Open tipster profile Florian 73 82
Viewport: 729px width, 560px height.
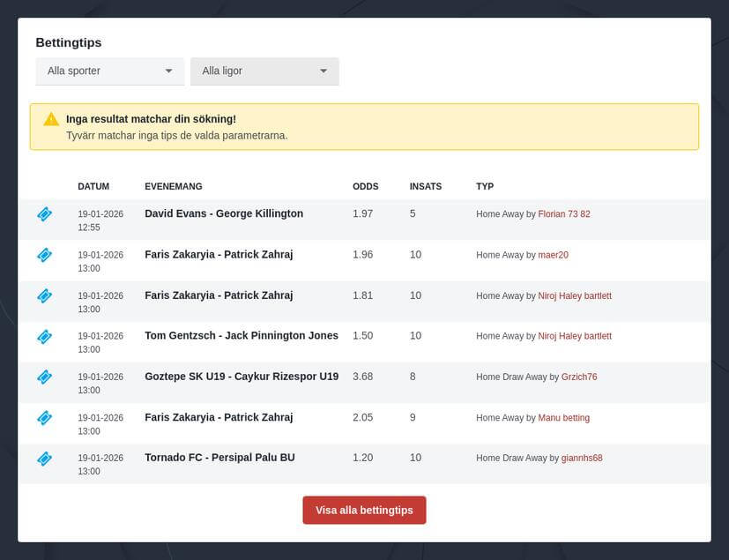564,214
